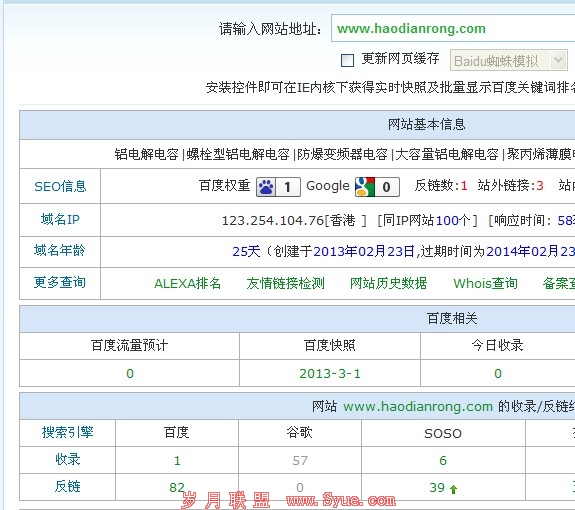Click the 同IP网站 100 count link
The height and width of the screenshot is (510, 575).
447,220
